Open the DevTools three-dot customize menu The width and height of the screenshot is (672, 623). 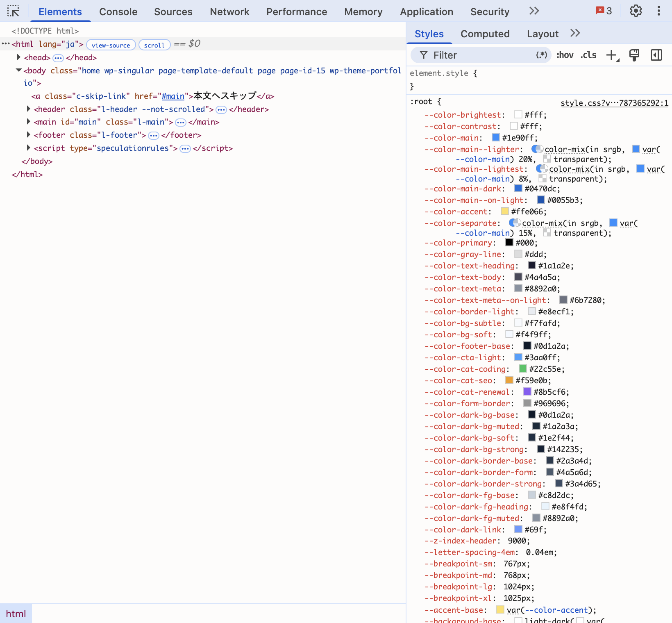click(x=659, y=11)
